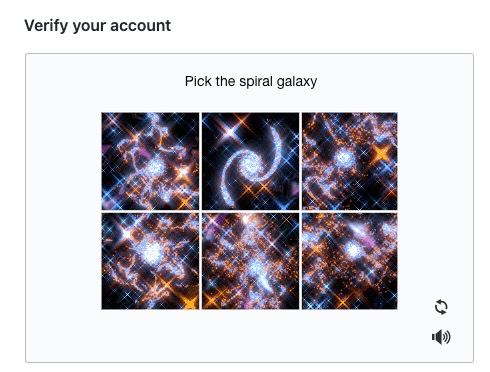The image size is (490, 372).
Task: Click the refresh challenge icon
Action: (441, 307)
